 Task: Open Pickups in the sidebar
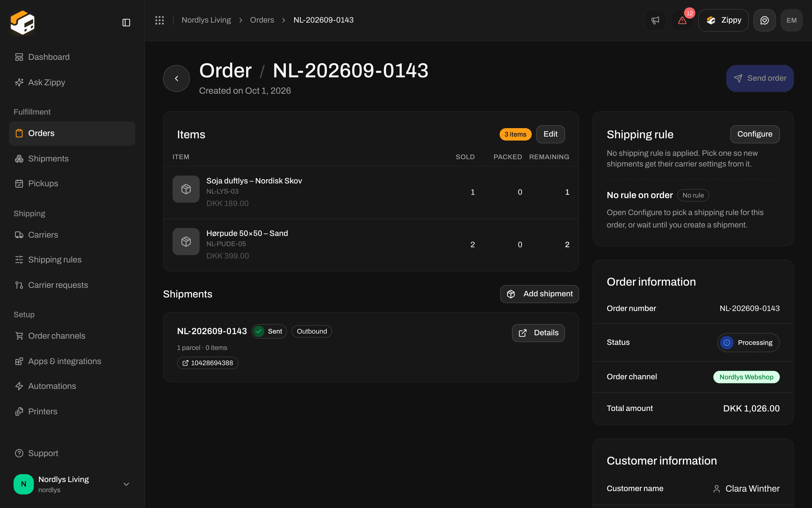click(72, 183)
